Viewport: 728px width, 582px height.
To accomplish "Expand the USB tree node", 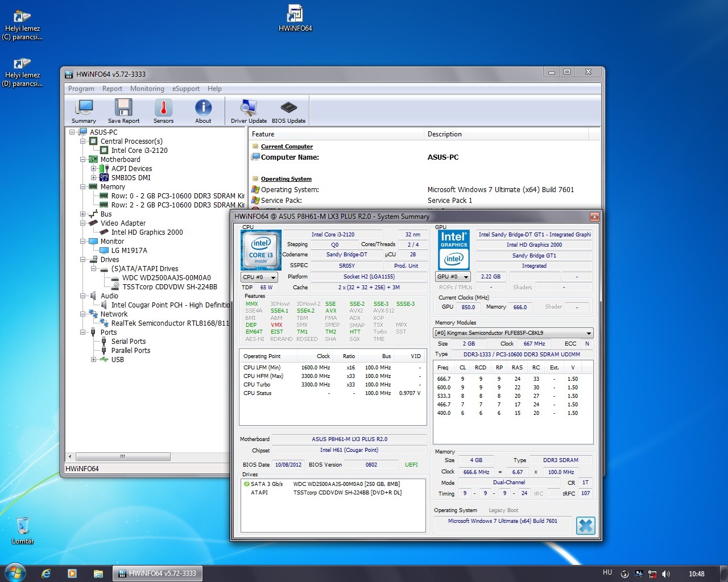I will coord(94,360).
